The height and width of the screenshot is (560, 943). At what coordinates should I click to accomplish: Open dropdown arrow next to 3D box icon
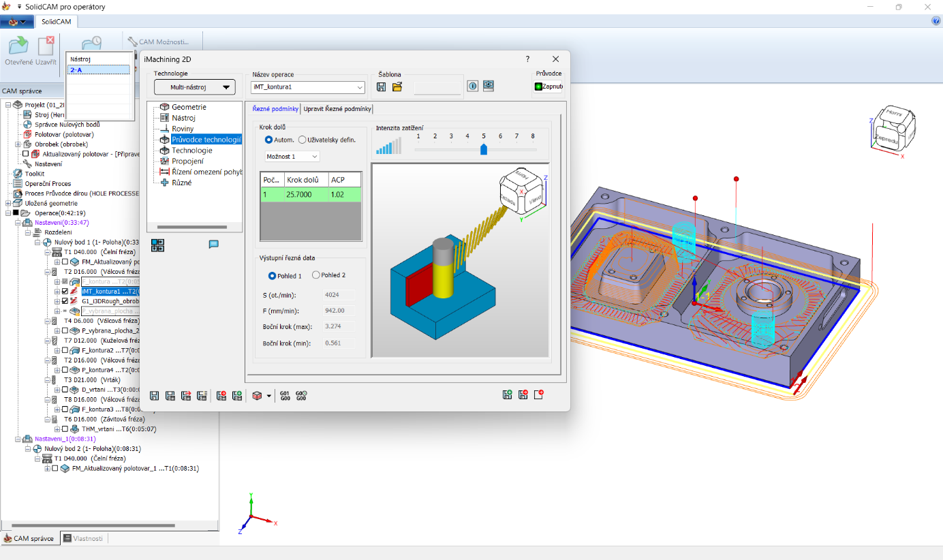point(269,396)
